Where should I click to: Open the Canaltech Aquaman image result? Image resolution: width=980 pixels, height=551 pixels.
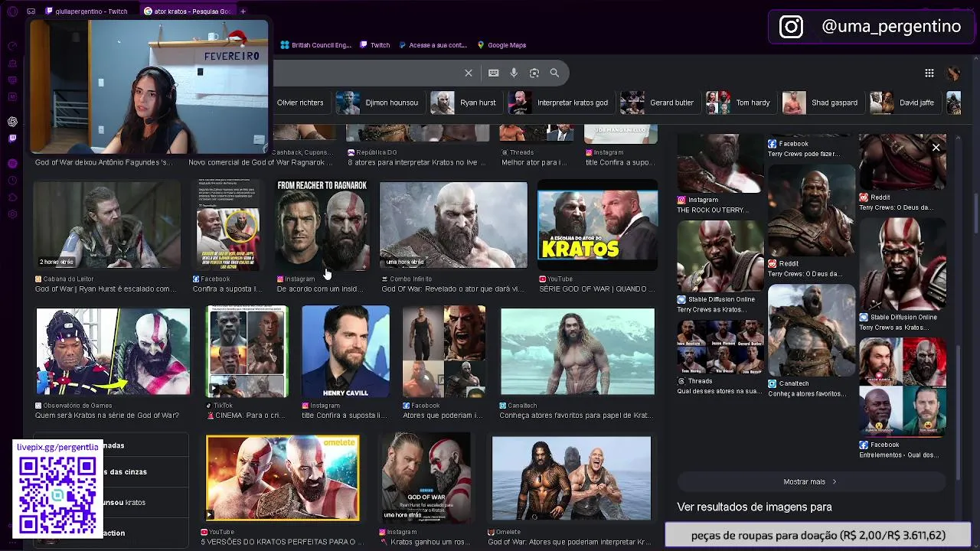(x=577, y=351)
